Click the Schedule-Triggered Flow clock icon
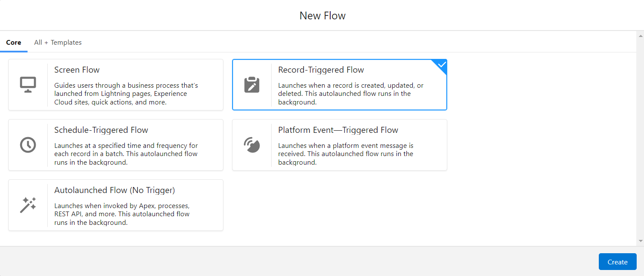Viewport: 644px width, 276px height. pyautogui.click(x=28, y=145)
